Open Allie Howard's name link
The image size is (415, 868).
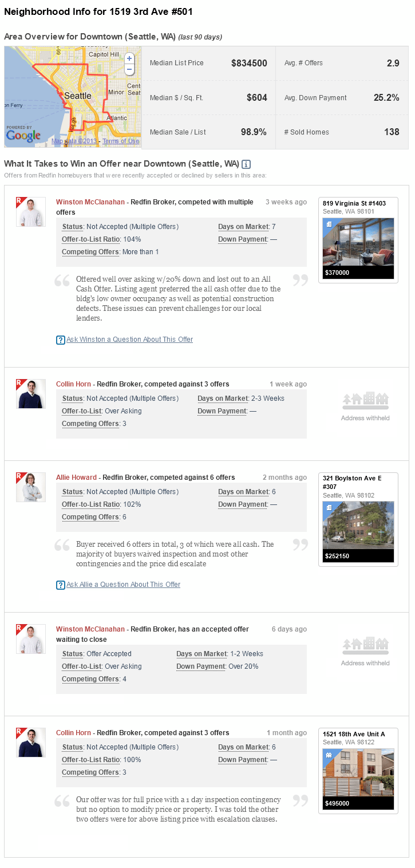tap(76, 478)
